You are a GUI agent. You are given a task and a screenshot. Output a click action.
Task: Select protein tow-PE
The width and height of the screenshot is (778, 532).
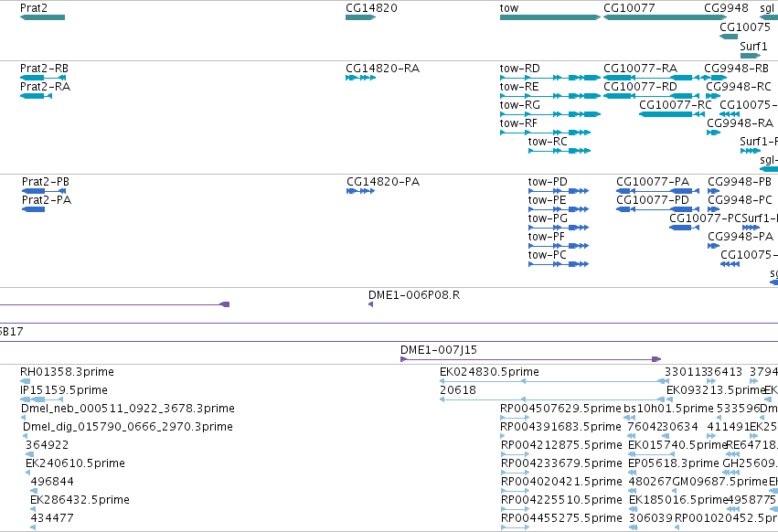[559, 209]
